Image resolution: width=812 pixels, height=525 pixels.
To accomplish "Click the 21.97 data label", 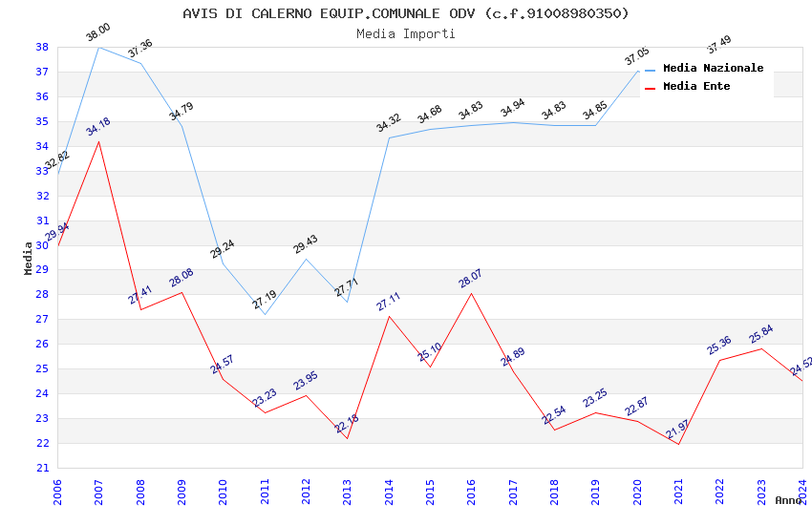I will coord(677,430).
